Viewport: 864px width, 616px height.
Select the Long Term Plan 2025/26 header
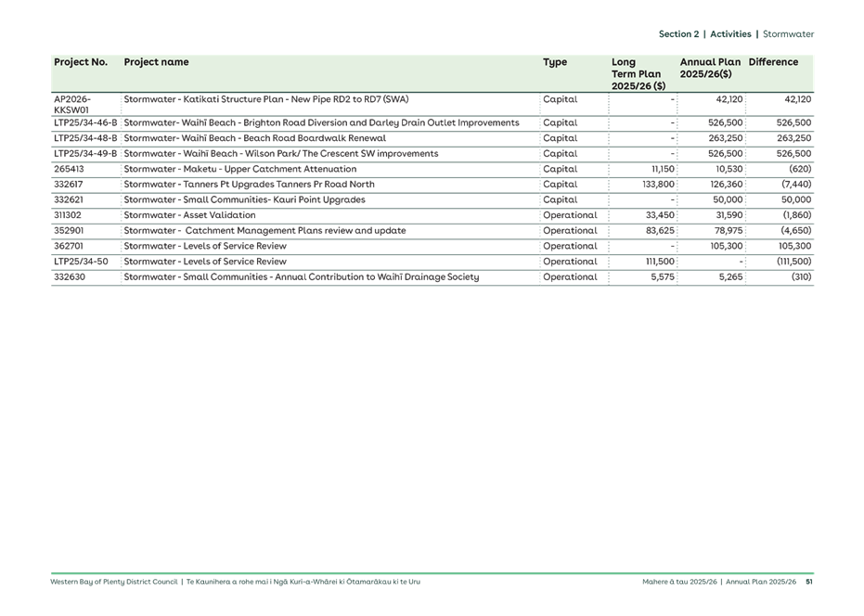click(x=637, y=71)
